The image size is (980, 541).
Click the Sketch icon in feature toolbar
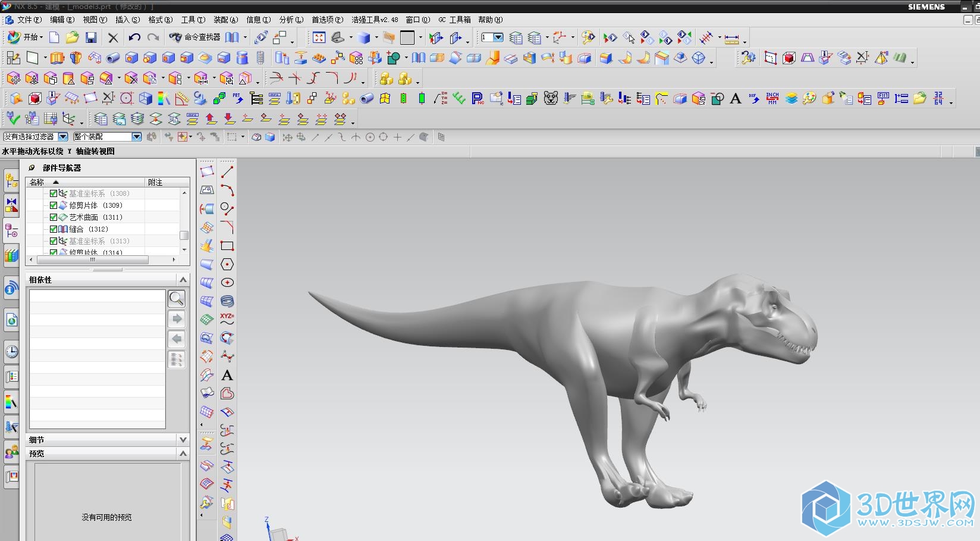(13, 58)
